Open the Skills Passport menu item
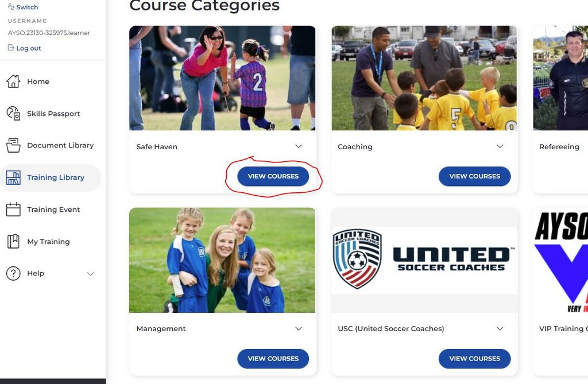The height and width of the screenshot is (384, 588). (53, 114)
